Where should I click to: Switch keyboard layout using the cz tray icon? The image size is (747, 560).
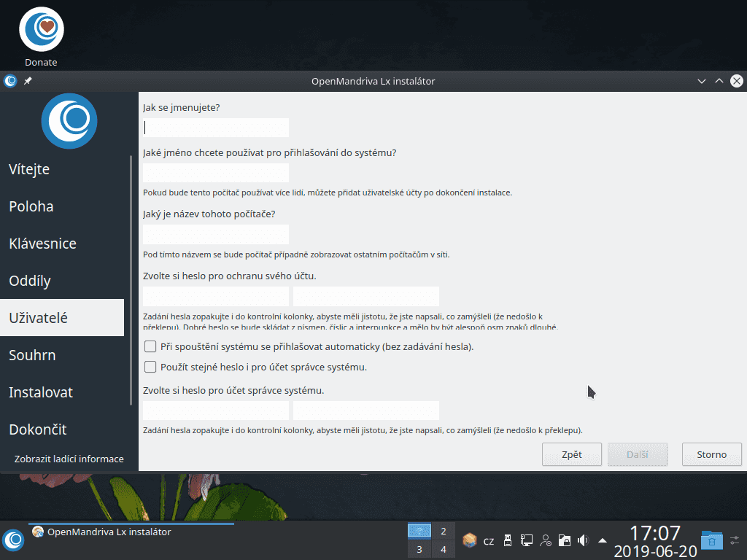coord(489,540)
